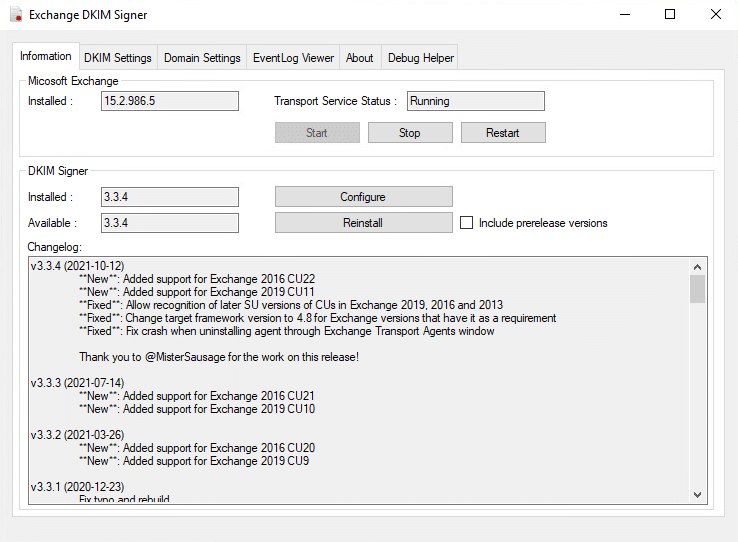Switch to the Information tab
The width and height of the screenshot is (738, 542).
[46, 56]
